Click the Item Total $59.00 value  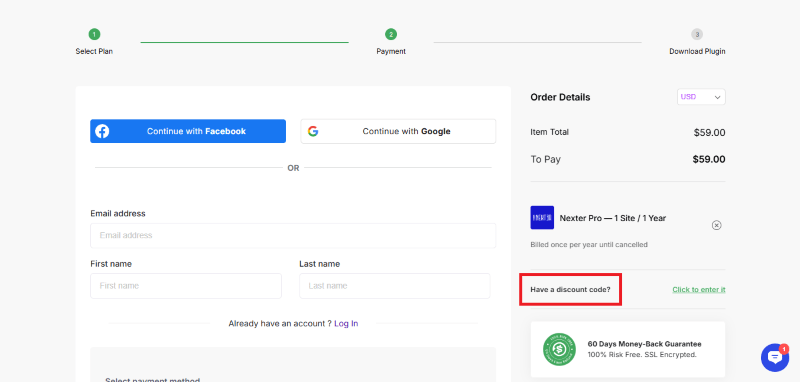coord(709,133)
